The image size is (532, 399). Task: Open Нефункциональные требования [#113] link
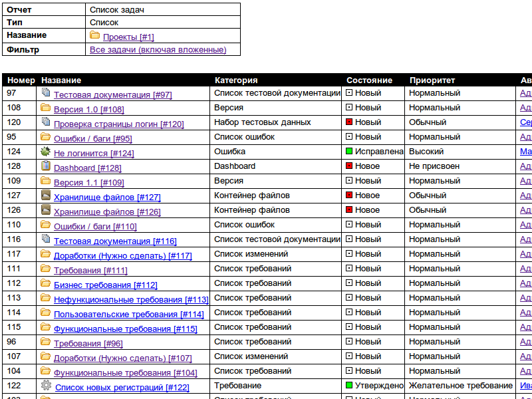click(131, 300)
